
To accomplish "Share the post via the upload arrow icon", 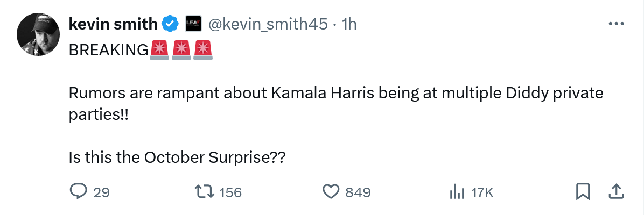I will click(617, 191).
